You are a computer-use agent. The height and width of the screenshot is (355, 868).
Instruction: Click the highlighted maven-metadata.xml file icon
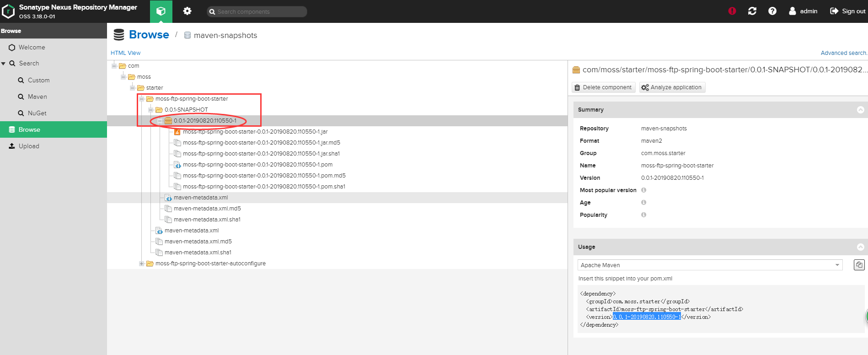(168, 198)
